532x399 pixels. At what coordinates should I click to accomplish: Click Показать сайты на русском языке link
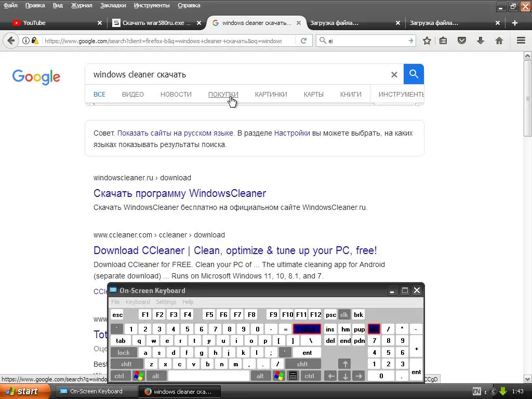(x=175, y=133)
